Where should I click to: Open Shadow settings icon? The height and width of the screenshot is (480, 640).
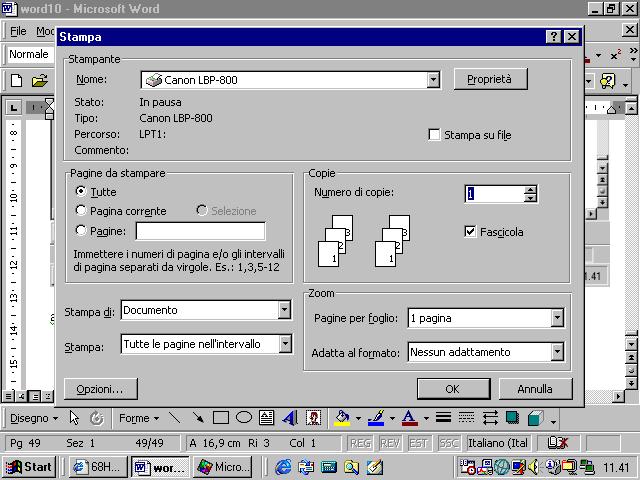tap(512, 418)
